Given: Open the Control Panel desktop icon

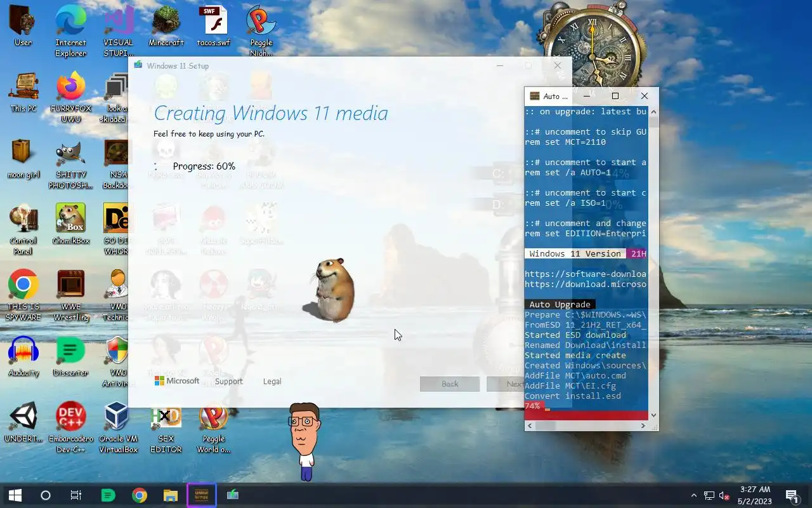Looking at the screenshot, I should click(23, 229).
